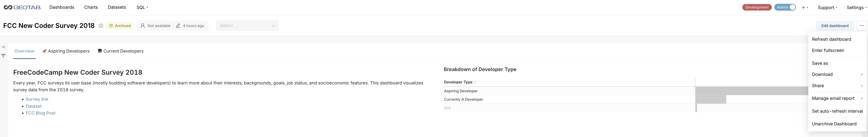Select Refresh dashboard
This screenshot has height=137, width=868.
coord(837,39)
